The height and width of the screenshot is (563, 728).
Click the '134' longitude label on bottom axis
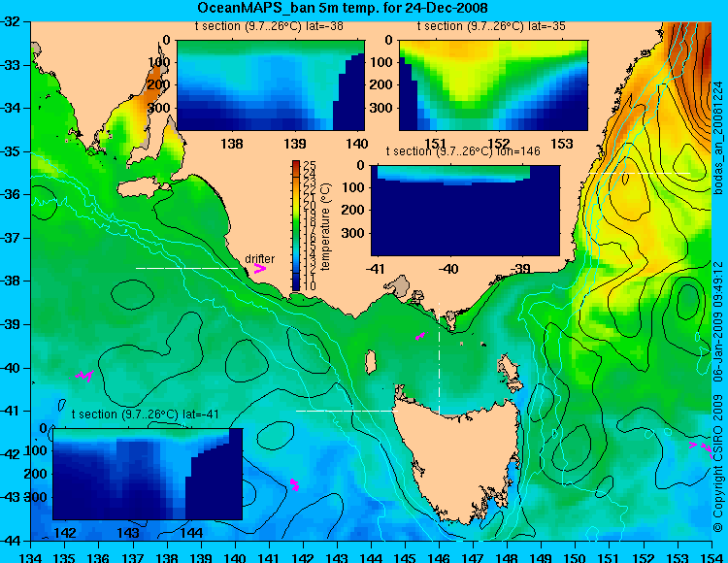point(31,557)
